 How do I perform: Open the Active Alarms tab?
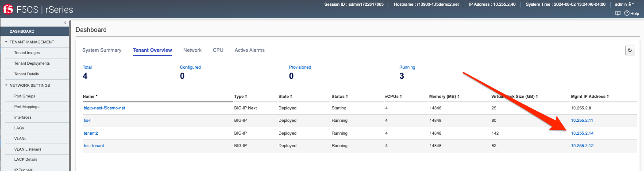pyautogui.click(x=250, y=50)
